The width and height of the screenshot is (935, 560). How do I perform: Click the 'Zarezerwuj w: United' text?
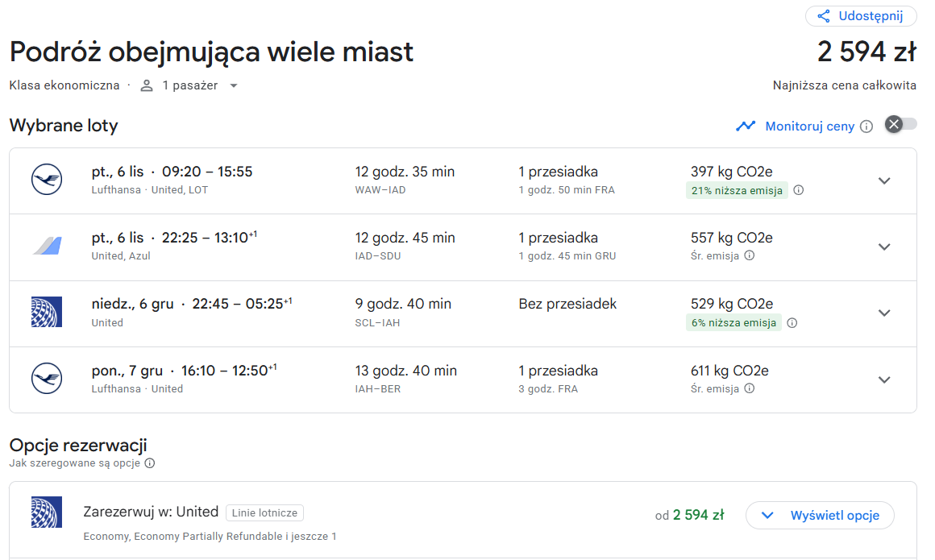tap(151, 512)
